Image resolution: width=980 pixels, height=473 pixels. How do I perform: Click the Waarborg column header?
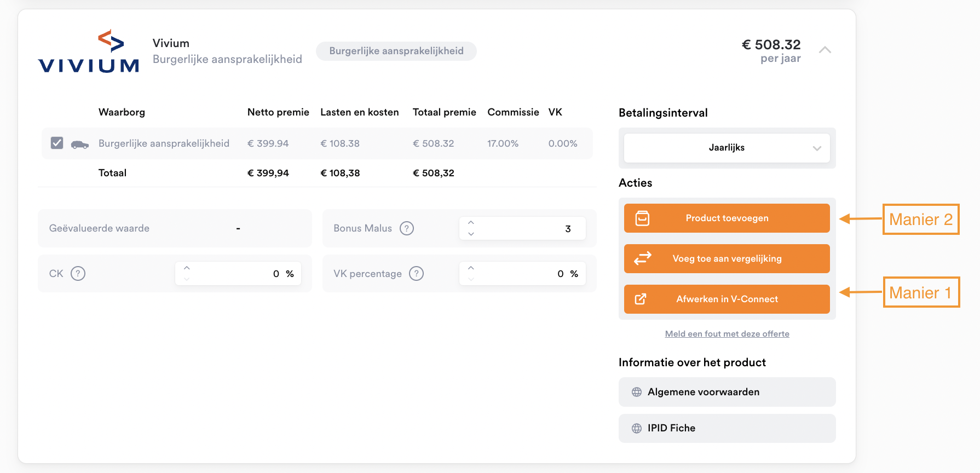coord(122,112)
